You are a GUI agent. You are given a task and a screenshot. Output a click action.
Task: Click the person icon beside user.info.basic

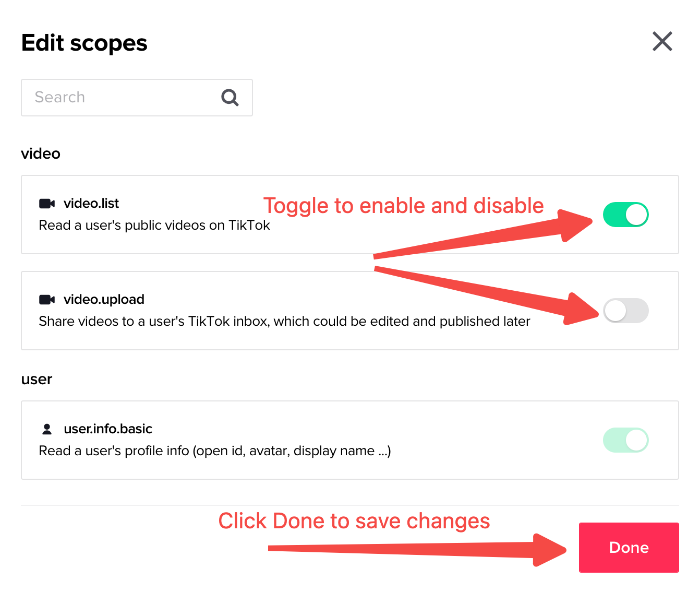(x=47, y=429)
